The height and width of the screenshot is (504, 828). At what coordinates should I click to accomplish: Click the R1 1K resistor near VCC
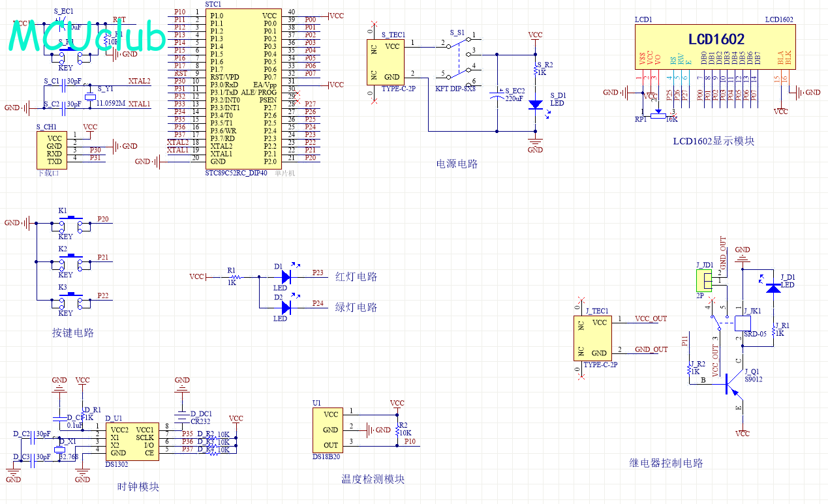tap(232, 277)
